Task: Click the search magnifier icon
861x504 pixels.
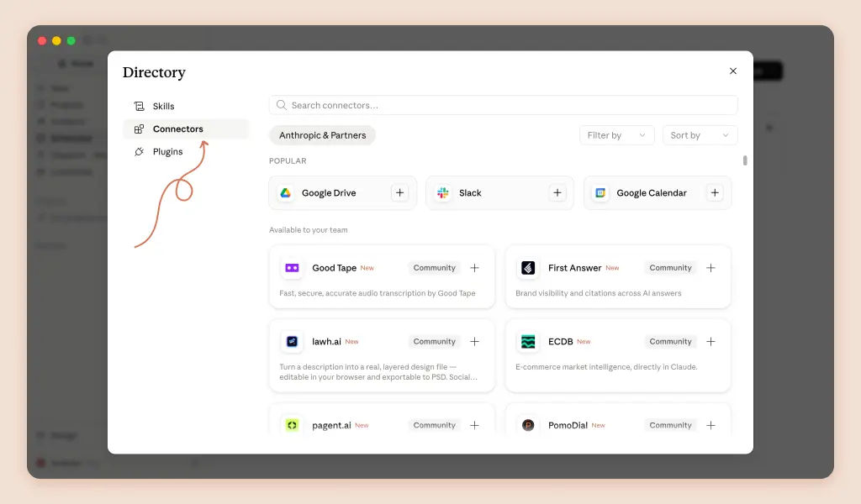Action: click(281, 105)
